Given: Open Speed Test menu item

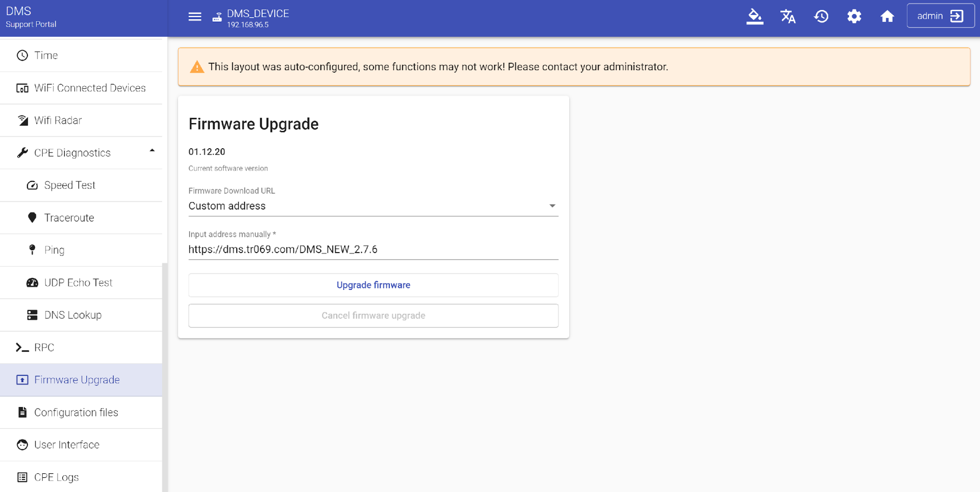Looking at the screenshot, I should point(70,185).
